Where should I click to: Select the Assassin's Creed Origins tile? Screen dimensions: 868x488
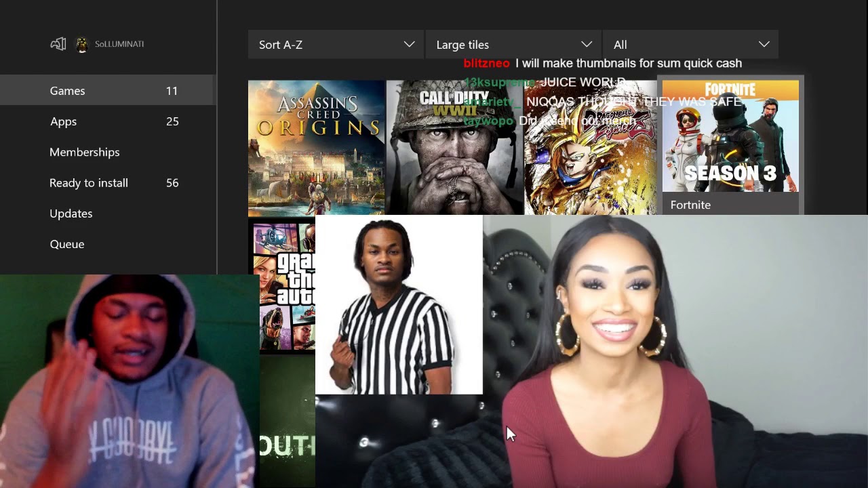316,148
